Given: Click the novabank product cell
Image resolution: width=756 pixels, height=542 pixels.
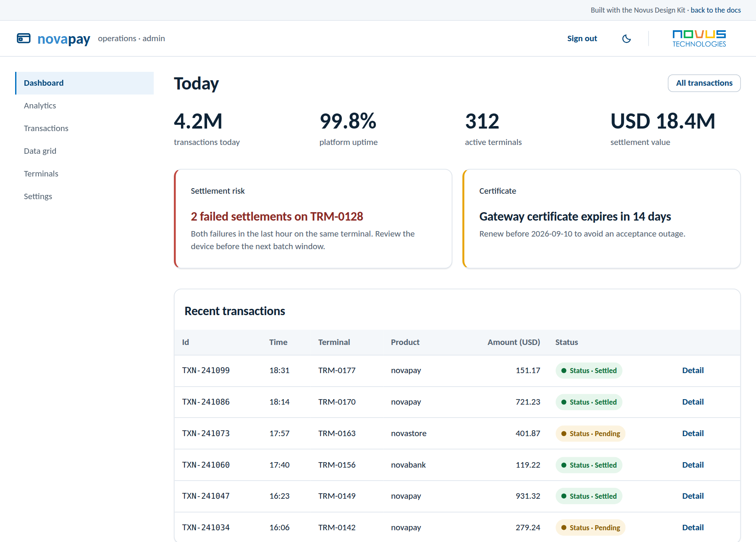Looking at the screenshot, I should point(408,465).
